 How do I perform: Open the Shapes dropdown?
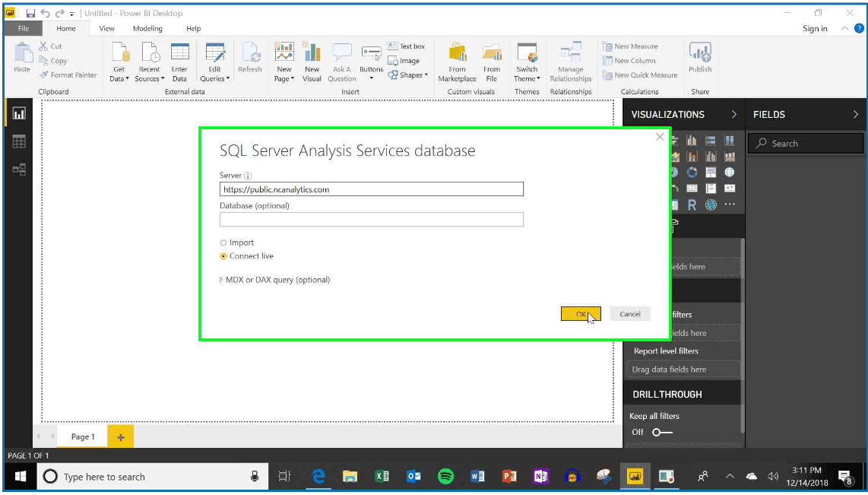point(408,75)
